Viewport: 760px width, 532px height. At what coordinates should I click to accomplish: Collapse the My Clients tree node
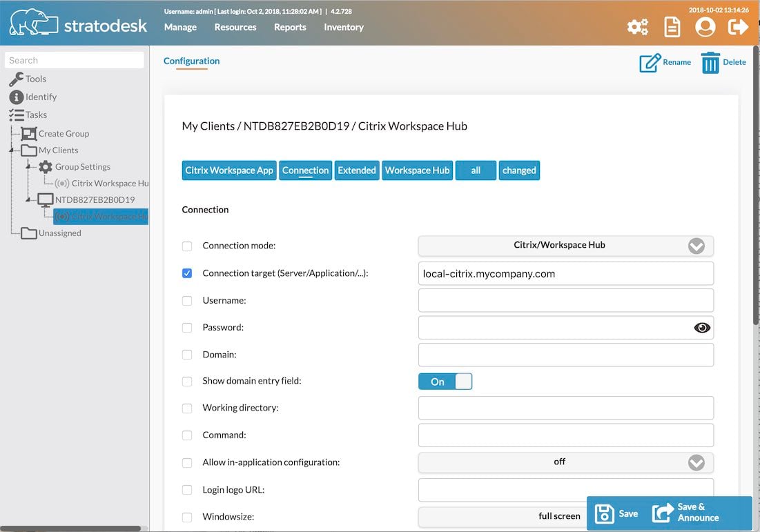12,150
